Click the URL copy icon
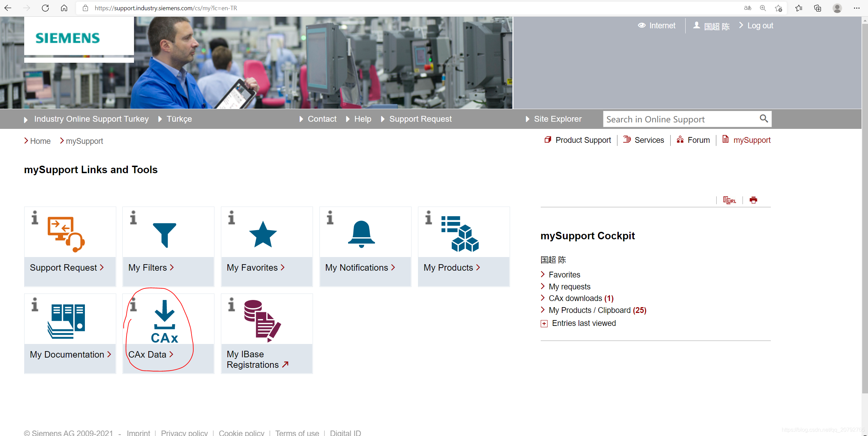Screen dimensions: 868x436 coord(730,200)
